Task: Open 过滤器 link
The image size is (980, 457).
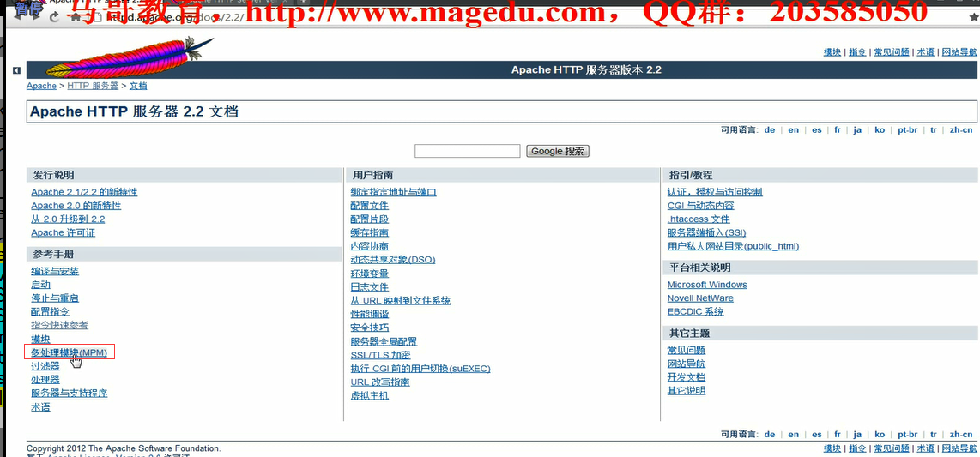Action: click(x=45, y=366)
